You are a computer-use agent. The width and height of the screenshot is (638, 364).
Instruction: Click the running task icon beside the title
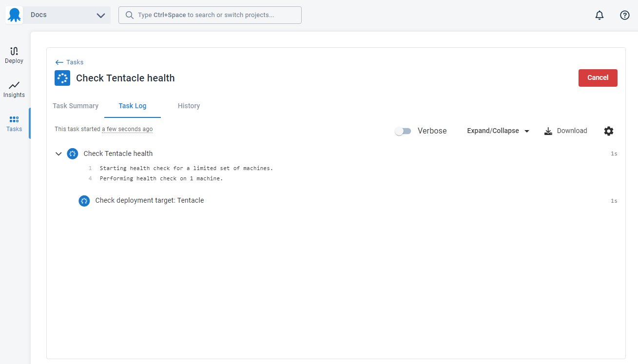click(x=62, y=78)
